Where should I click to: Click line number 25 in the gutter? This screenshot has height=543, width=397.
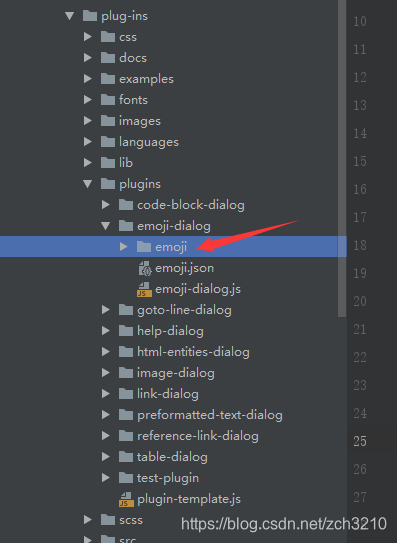click(x=360, y=441)
